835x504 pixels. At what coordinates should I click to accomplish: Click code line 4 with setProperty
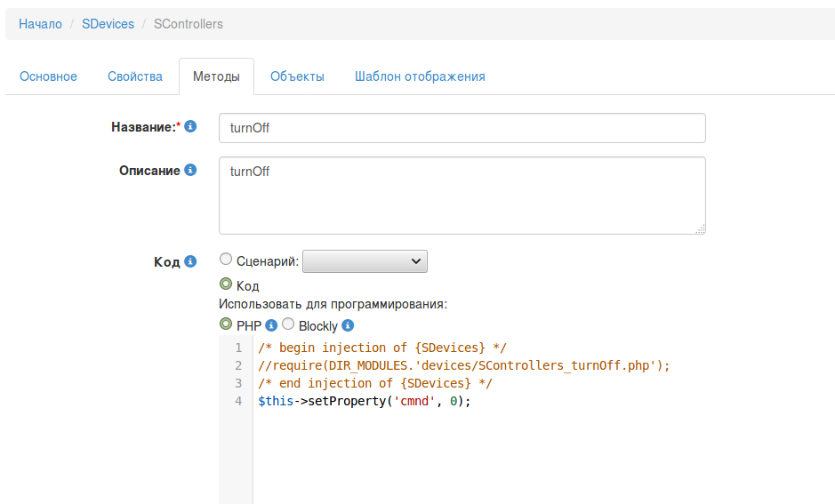pyautogui.click(x=364, y=402)
